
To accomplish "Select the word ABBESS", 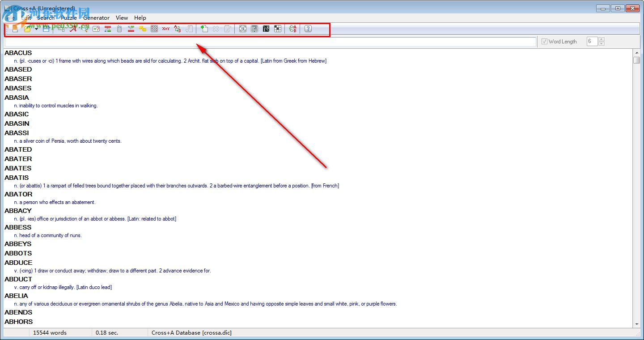I will point(18,227).
